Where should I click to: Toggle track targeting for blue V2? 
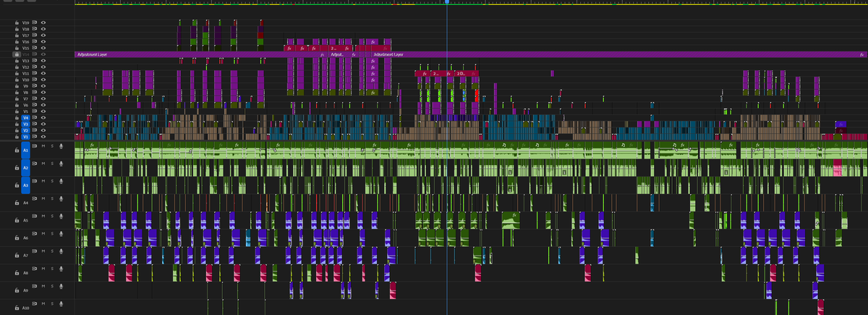point(25,130)
